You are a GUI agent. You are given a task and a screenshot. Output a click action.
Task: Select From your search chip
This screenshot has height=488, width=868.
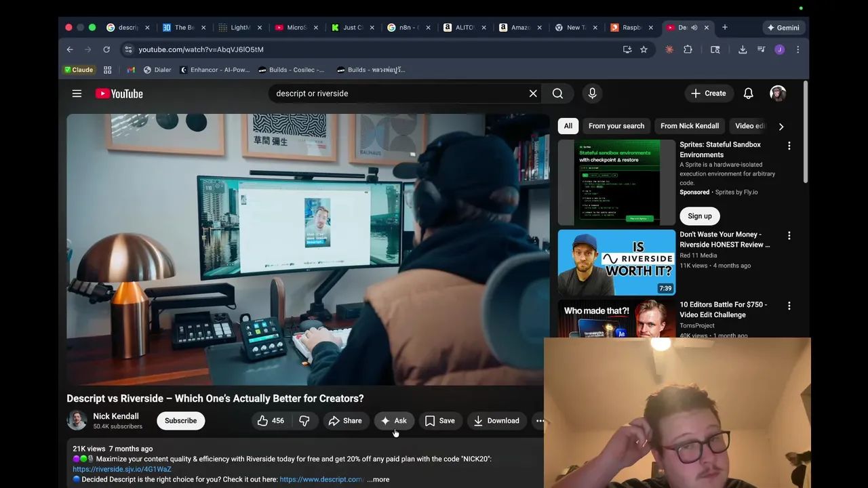pyautogui.click(x=616, y=126)
